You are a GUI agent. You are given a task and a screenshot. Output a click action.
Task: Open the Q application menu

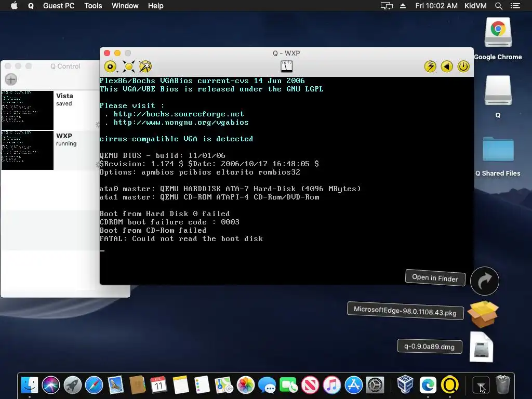coord(31,6)
